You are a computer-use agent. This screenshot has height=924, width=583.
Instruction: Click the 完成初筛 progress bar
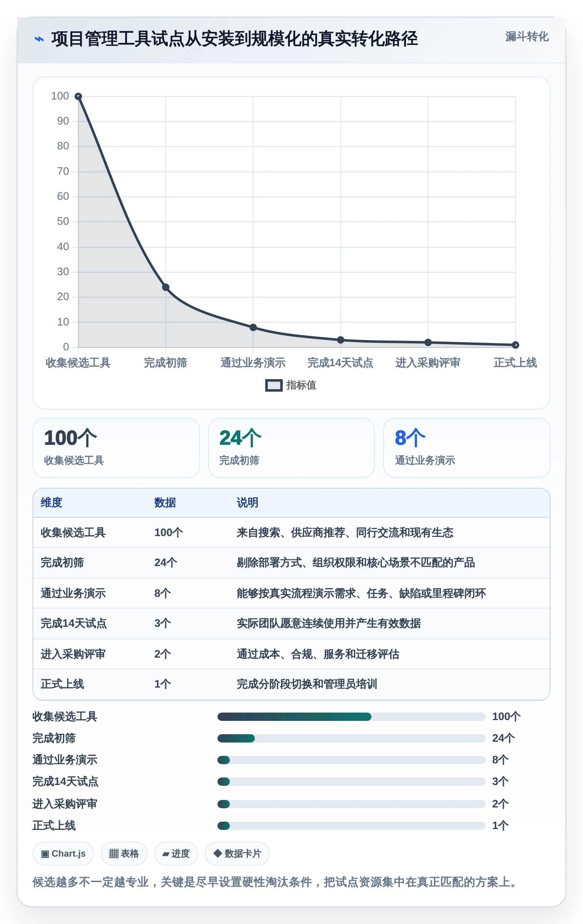[x=351, y=738]
